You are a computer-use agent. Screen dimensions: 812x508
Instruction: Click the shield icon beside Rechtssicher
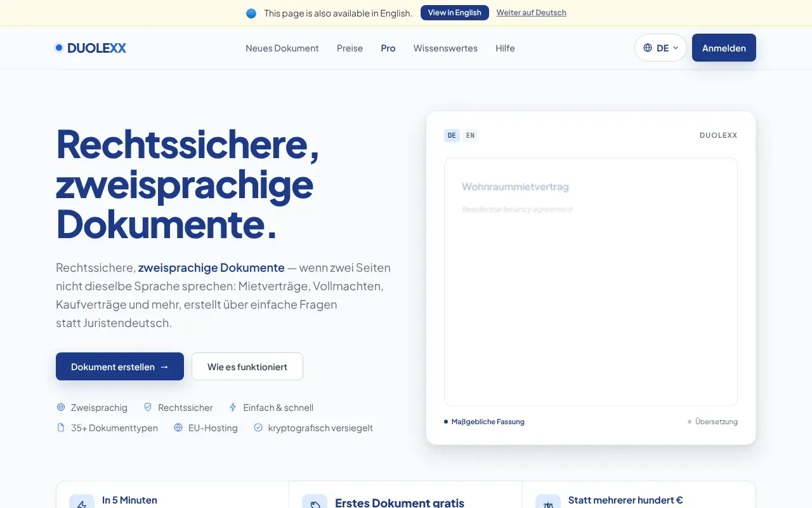click(x=148, y=408)
